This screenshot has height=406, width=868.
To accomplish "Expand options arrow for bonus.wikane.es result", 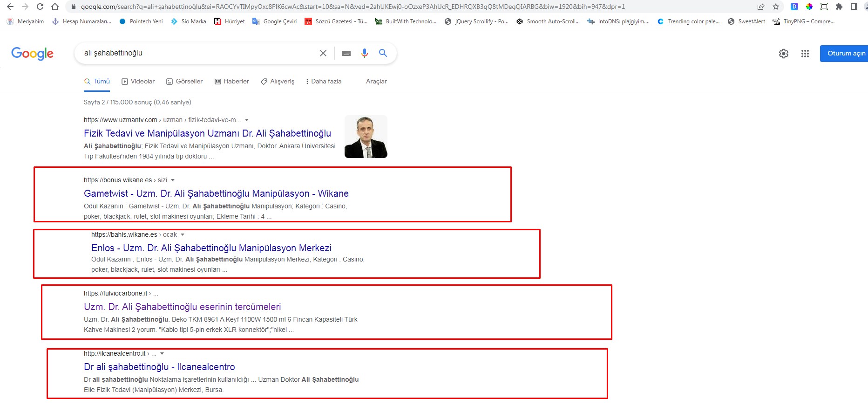I will coord(173,180).
